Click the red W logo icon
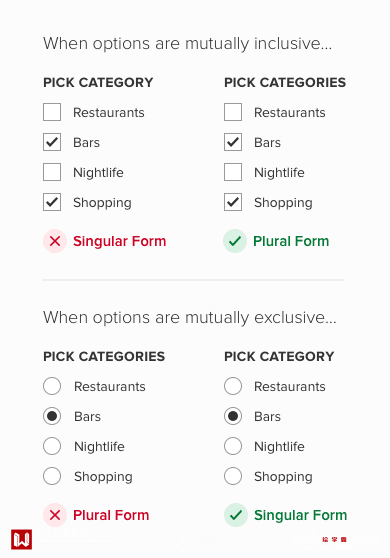Image resolution: width=390 pixels, height=558 pixels. point(21,539)
